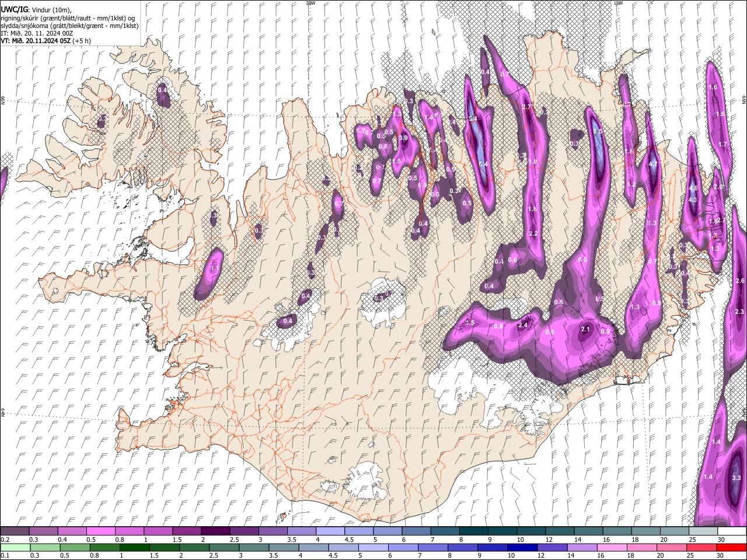
Task: Click the 2.3 precipitation value at the map edge
Action: tap(740, 311)
